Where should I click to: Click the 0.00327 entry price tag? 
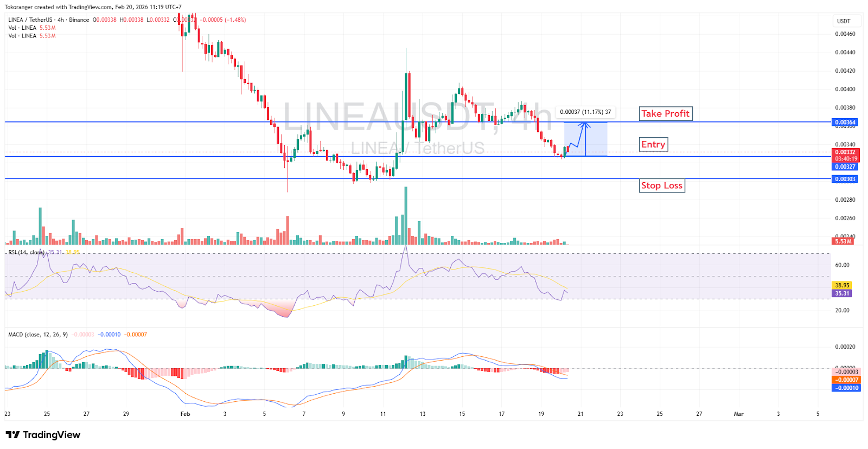(845, 167)
